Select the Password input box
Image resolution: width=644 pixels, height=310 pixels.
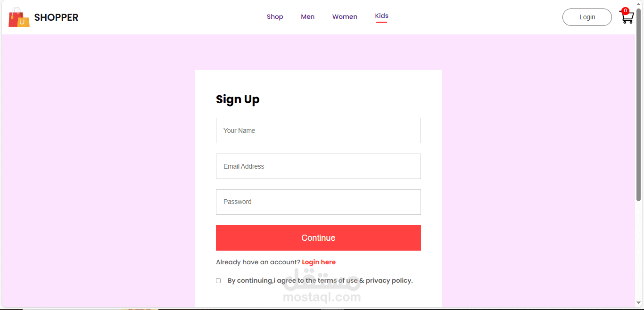(x=318, y=202)
